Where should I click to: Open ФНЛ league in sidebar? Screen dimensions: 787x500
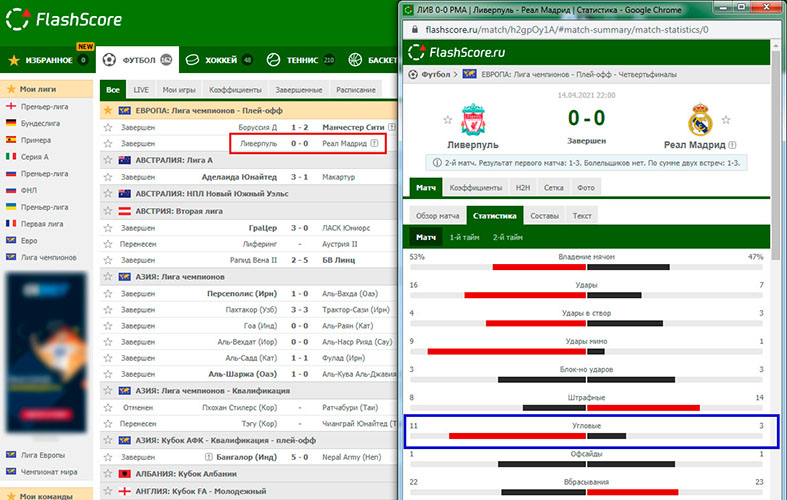(x=29, y=190)
